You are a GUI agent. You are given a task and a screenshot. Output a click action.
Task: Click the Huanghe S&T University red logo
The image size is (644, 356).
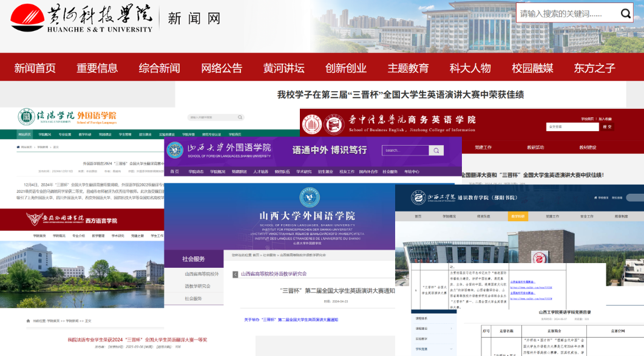[27, 18]
